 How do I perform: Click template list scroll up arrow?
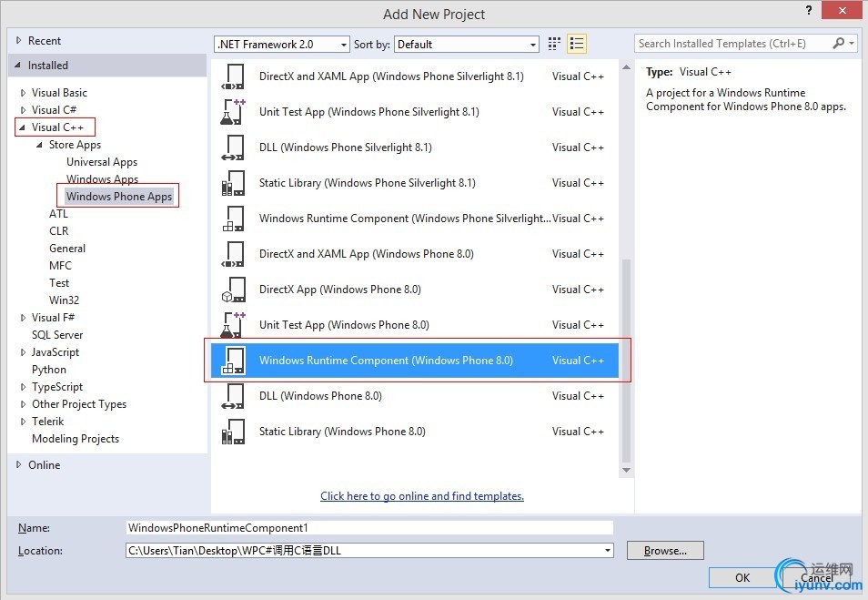626,67
